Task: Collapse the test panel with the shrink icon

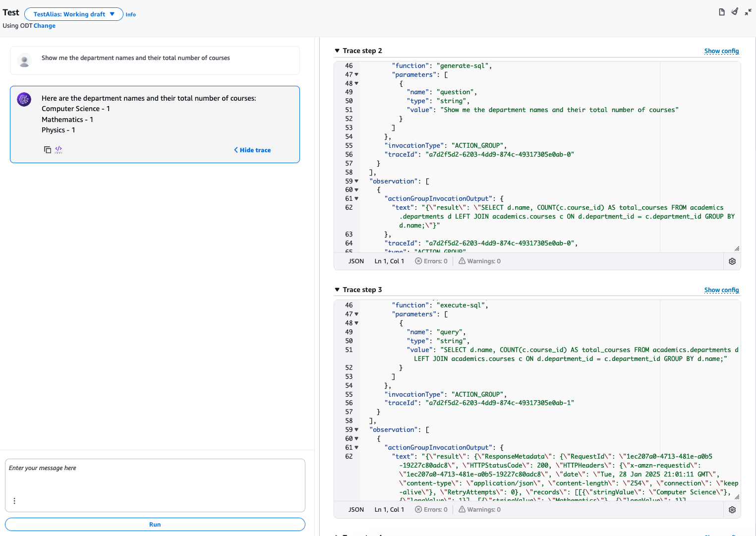Action: click(x=748, y=12)
